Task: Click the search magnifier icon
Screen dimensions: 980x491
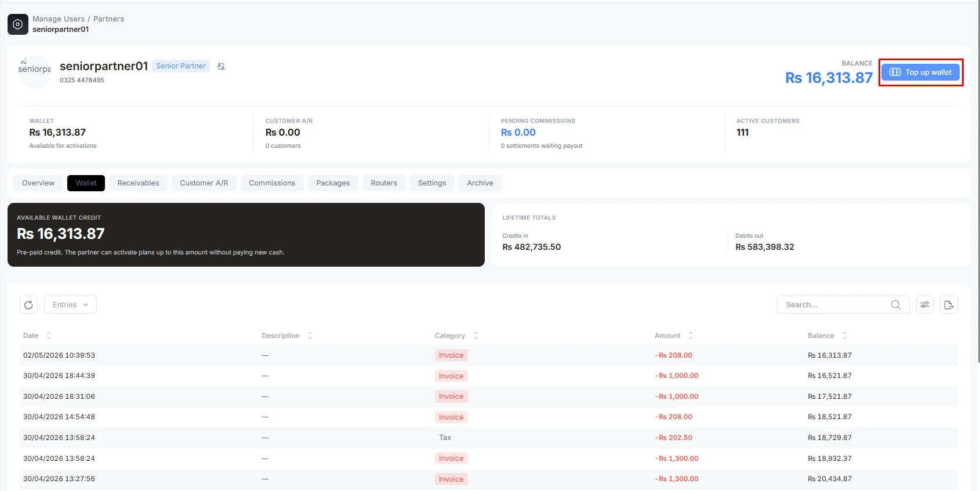Action: tap(896, 305)
